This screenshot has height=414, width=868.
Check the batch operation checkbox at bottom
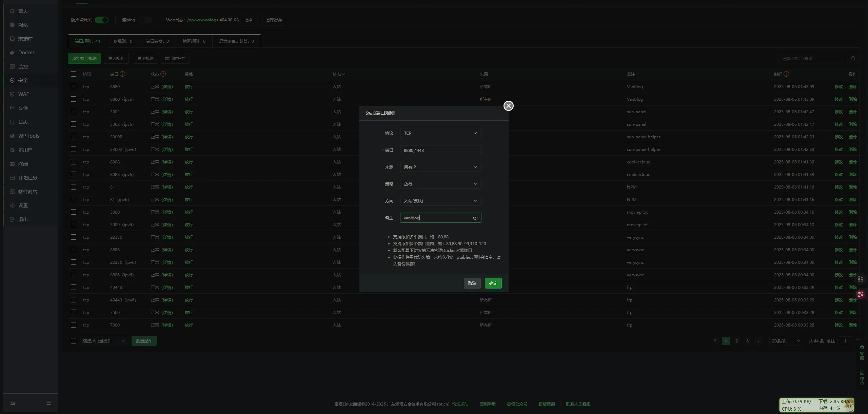coord(74,341)
